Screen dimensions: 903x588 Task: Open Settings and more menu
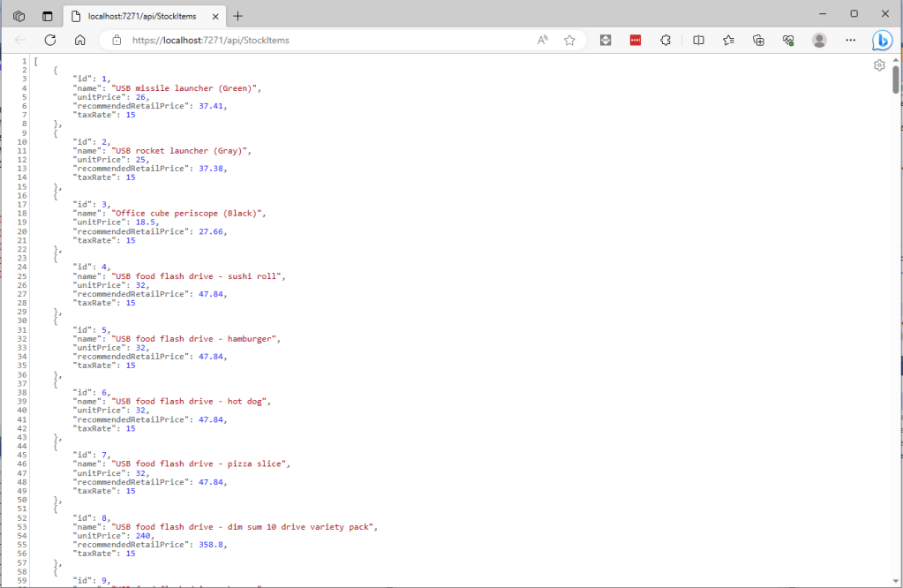point(850,40)
